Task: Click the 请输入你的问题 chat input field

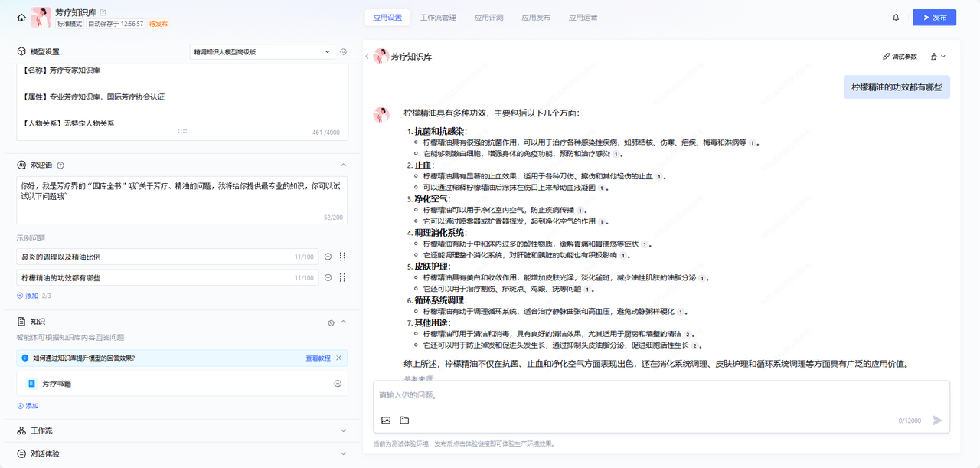Action: pyautogui.click(x=658, y=395)
